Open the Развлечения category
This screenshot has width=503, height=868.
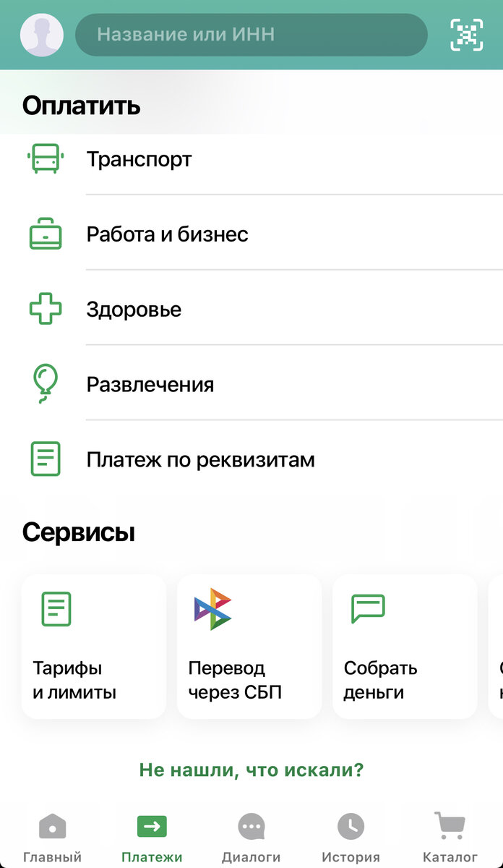tap(252, 384)
